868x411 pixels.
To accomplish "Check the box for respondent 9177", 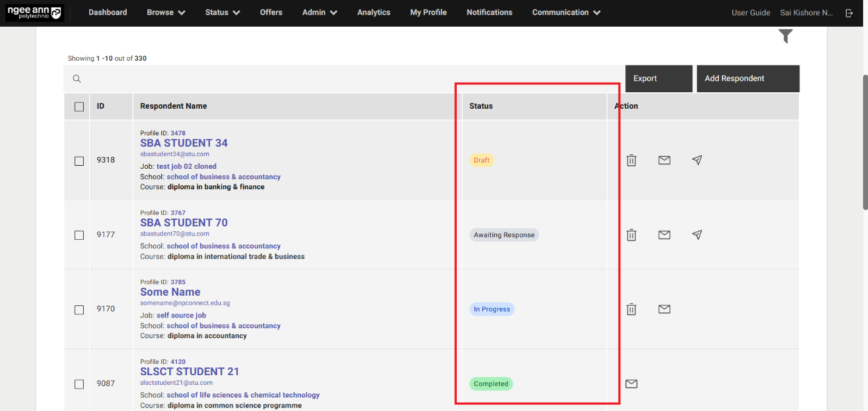I will (79, 235).
